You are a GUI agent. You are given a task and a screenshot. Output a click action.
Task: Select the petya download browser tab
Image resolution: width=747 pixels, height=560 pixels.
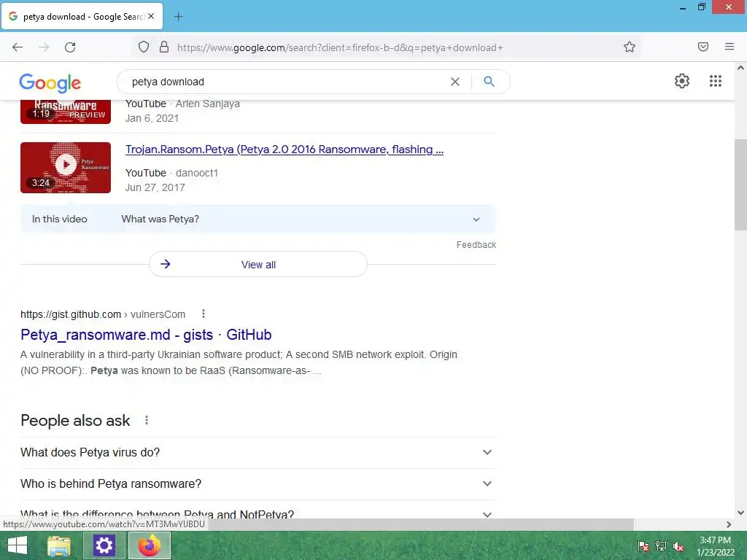[x=82, y=17]
